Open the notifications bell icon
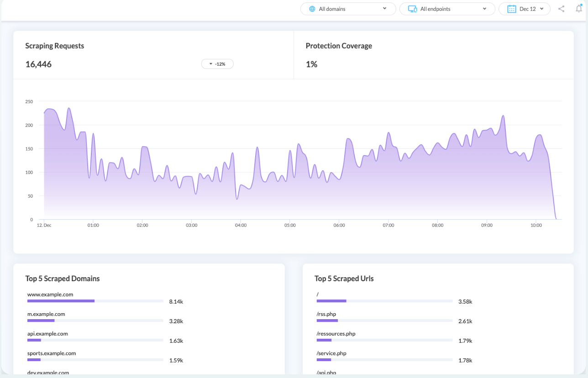 (578, 9)
